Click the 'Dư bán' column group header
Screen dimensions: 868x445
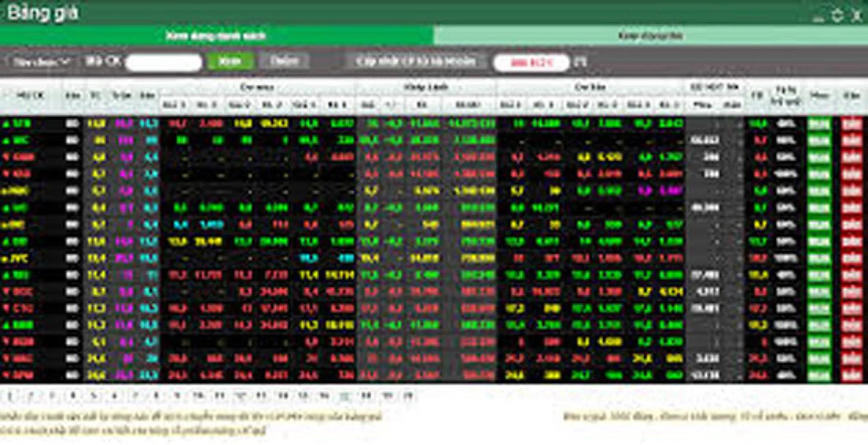(590, 87)
